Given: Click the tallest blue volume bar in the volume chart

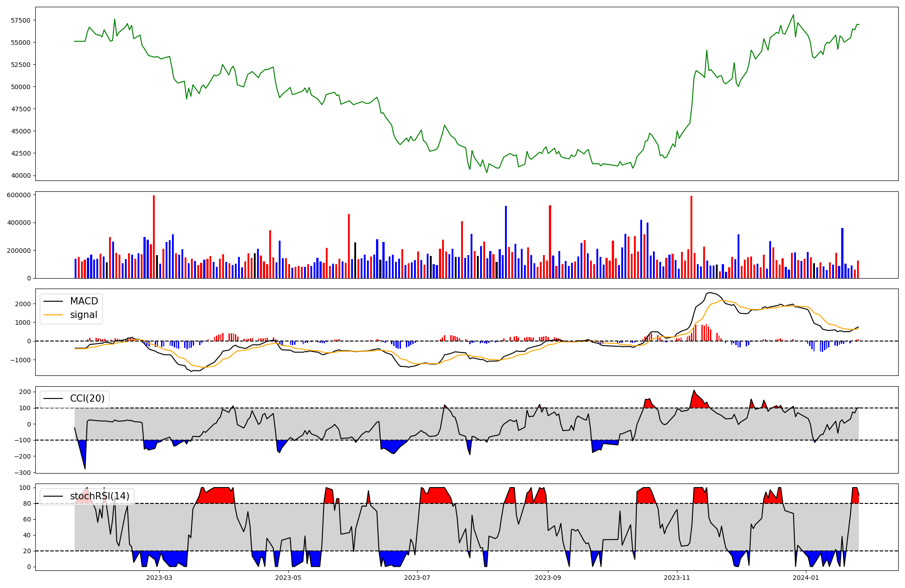Looking at the screenshot, I should [x=506, y=242].
